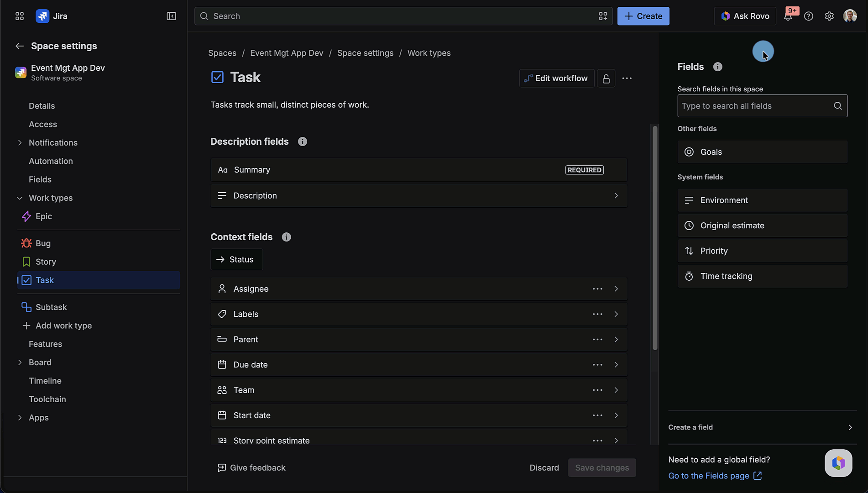Expand the Notifications section
This screenshot has width=868, height=493.
tap(20, 142)
